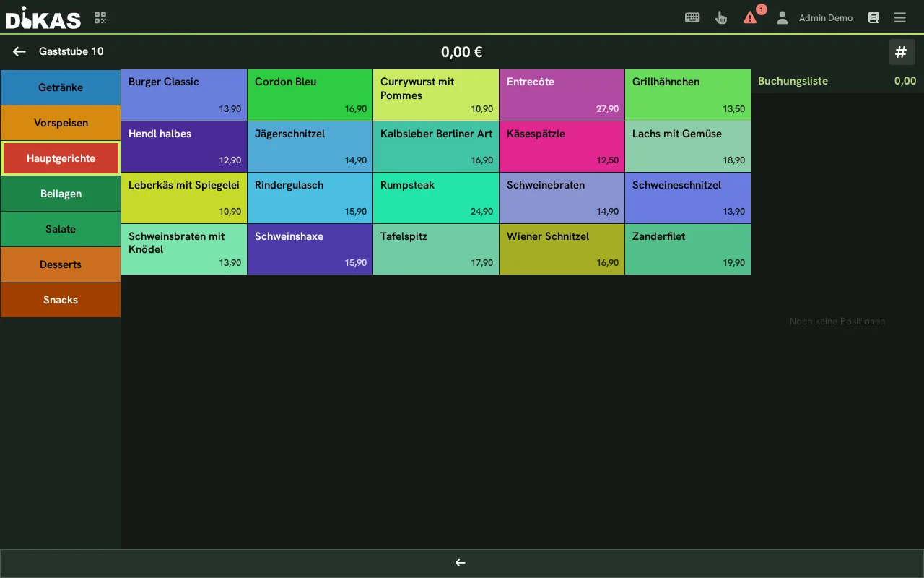Open the on-screen keyboard icon
Viewport: 924px width, 578px height.
pyautogui.click(x=692, y=17)
